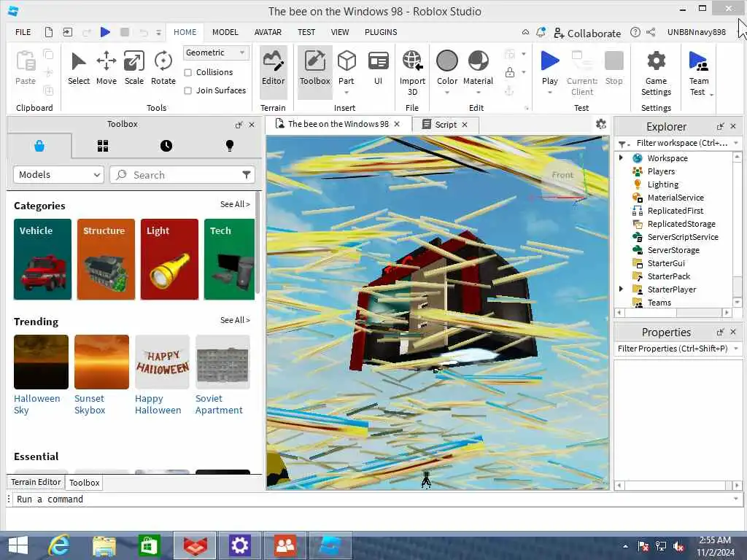Open the Vehicle category card
The height and width of the screenshot is (560, 747).
click(x=42, y=259)
